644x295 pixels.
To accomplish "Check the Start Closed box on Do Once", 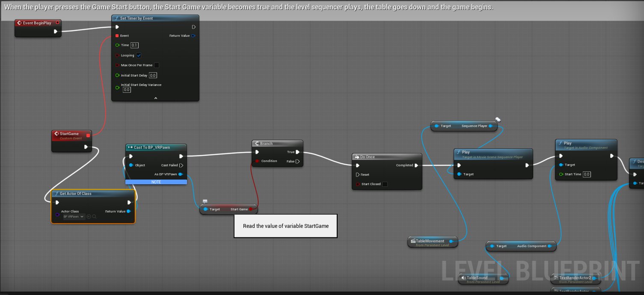I will tap(385, 184).
